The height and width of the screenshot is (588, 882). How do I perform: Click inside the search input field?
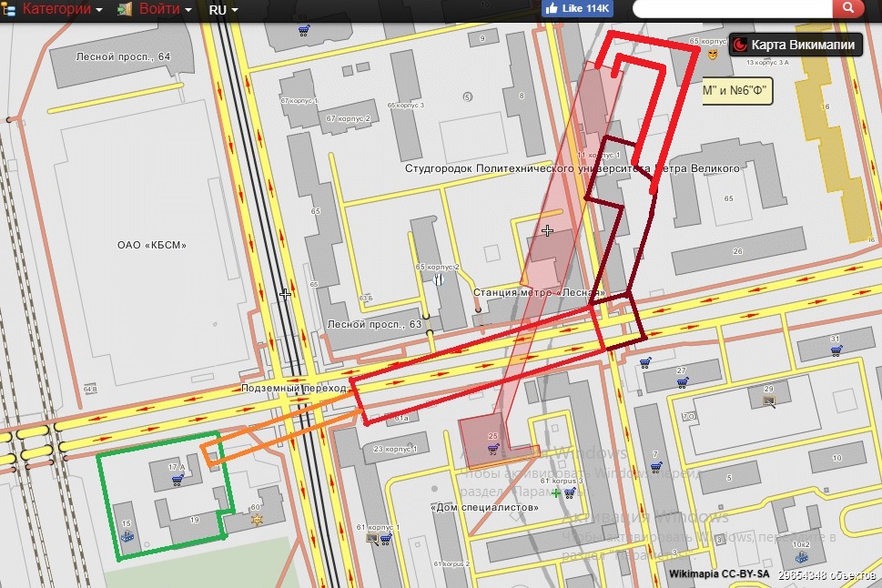coord(733,9)
